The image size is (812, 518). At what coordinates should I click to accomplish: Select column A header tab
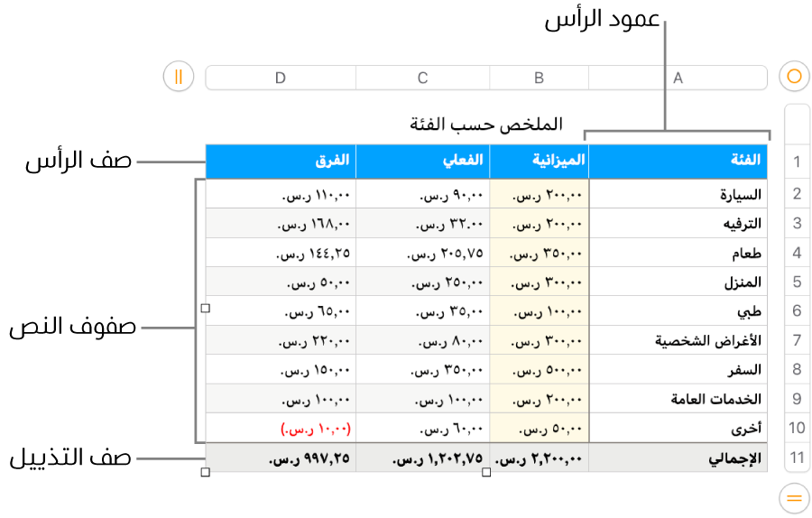(x=678, y=78)
